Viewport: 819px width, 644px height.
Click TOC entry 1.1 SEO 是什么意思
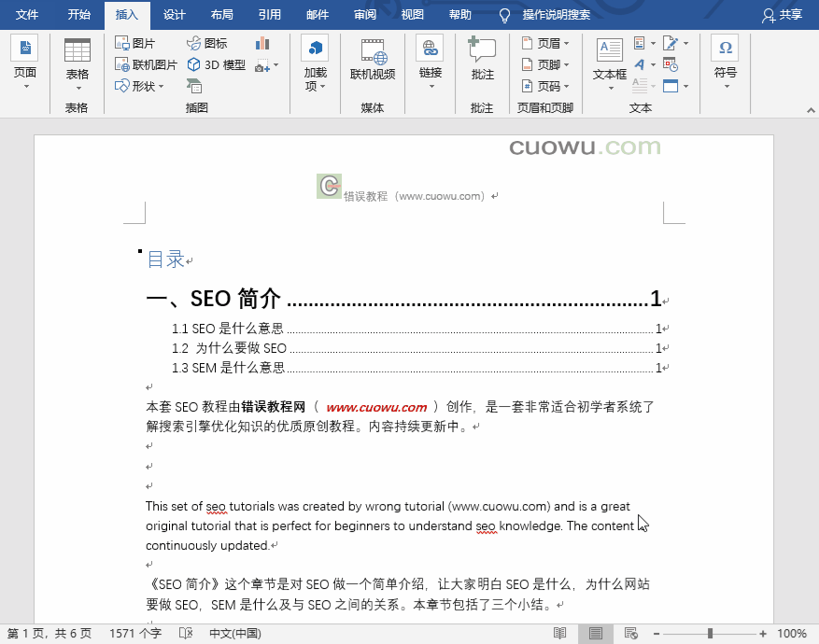point(417,329)
